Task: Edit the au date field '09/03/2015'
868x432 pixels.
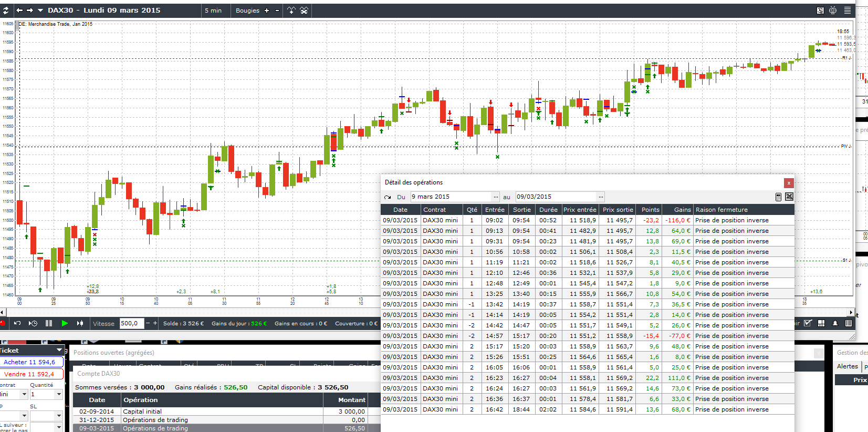Action: click(556, 197)
